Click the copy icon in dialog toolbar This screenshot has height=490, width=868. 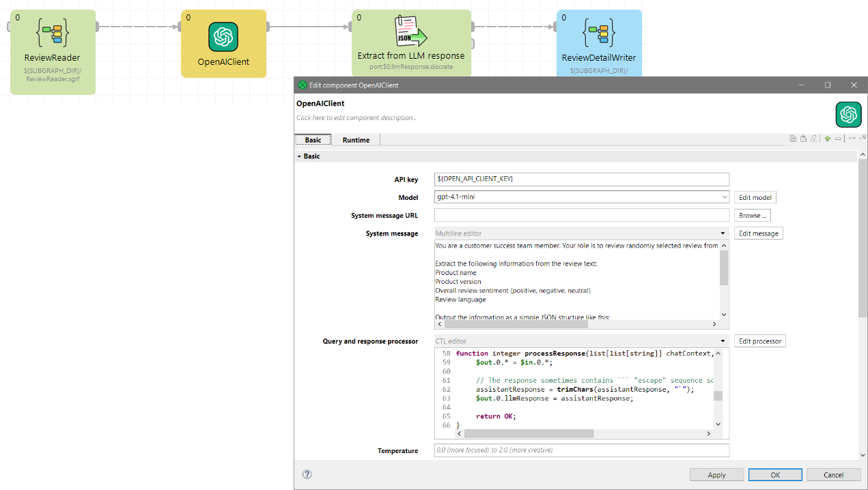793,139
